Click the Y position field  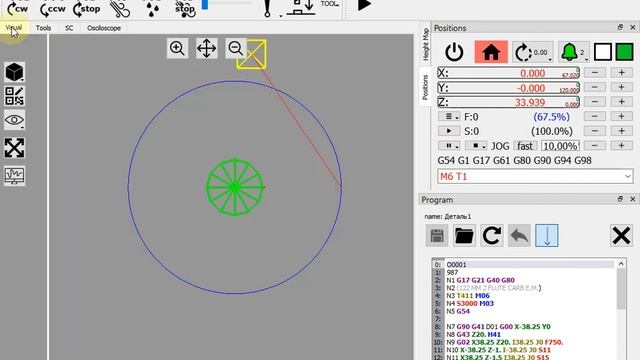click(x=508, y=88)
